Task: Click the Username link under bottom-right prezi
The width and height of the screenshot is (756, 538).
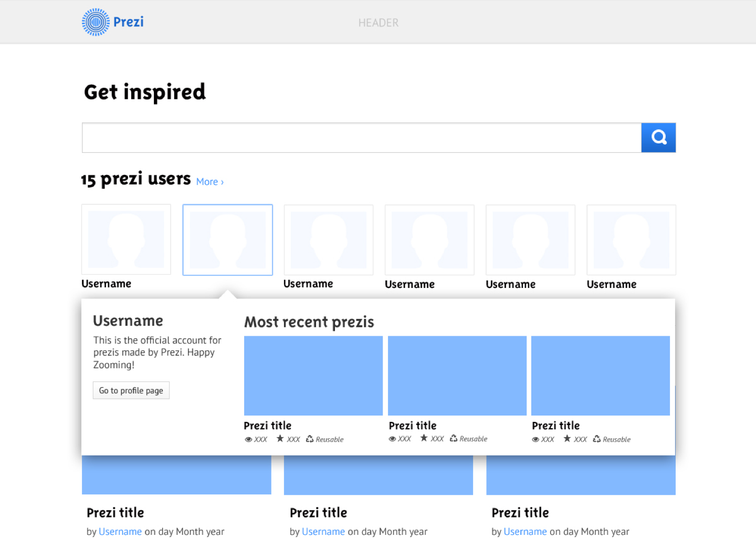Action: pyautogui.click(x=525, y=532)
